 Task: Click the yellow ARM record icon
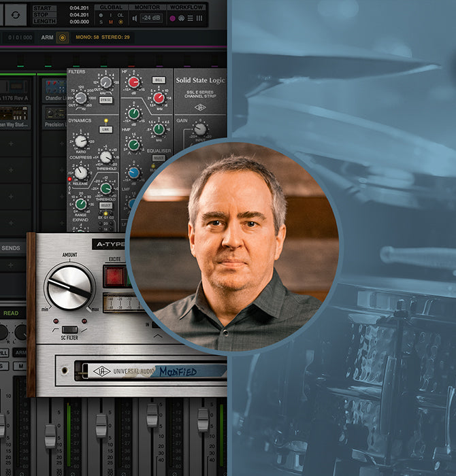tap(63, 38)
